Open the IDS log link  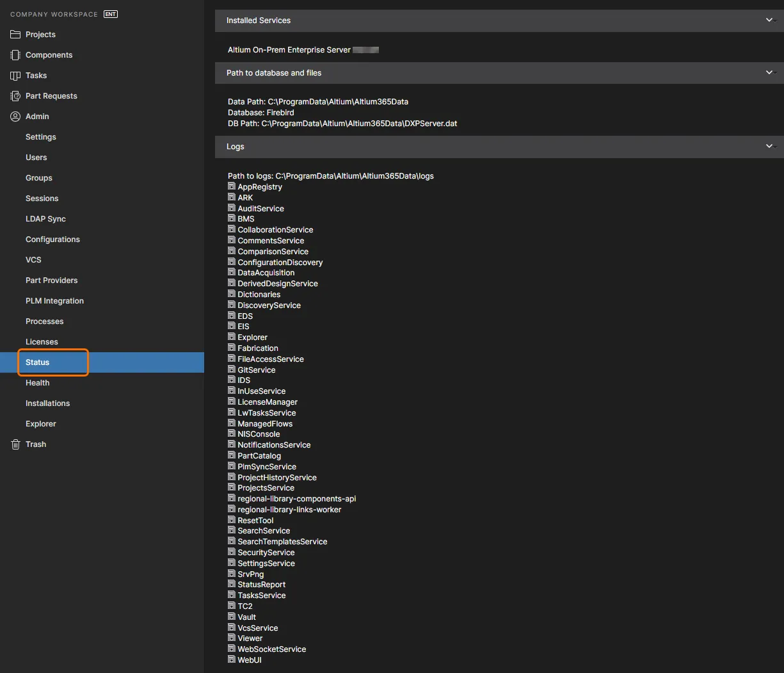pyautogui.click(x=244, y=380)
